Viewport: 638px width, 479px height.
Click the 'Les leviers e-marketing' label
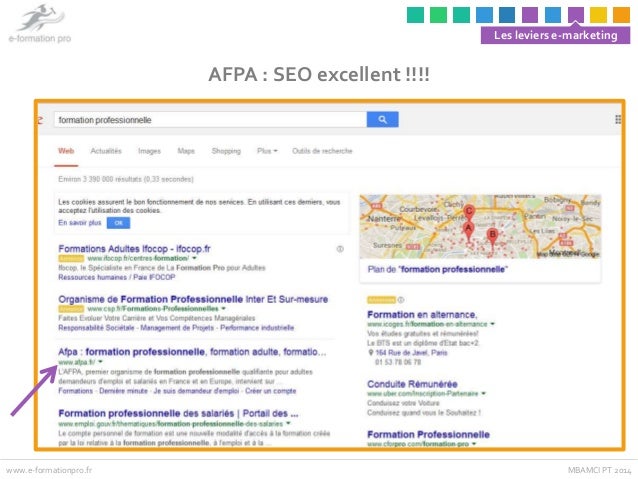(555, 35)
